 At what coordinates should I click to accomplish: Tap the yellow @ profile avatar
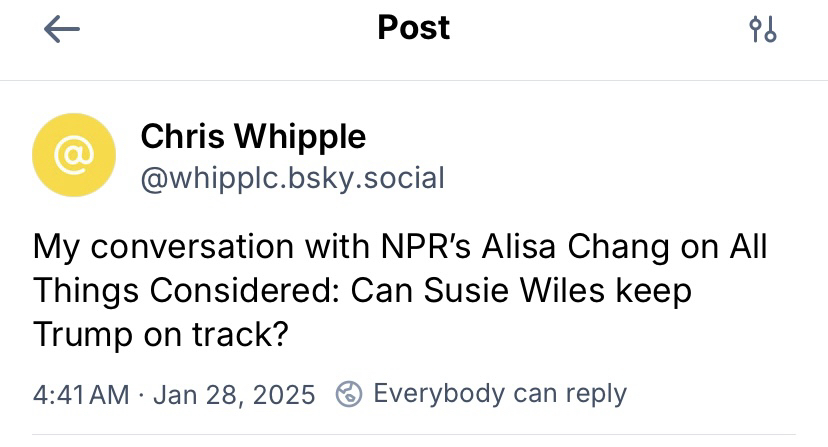tap(74, 154)
